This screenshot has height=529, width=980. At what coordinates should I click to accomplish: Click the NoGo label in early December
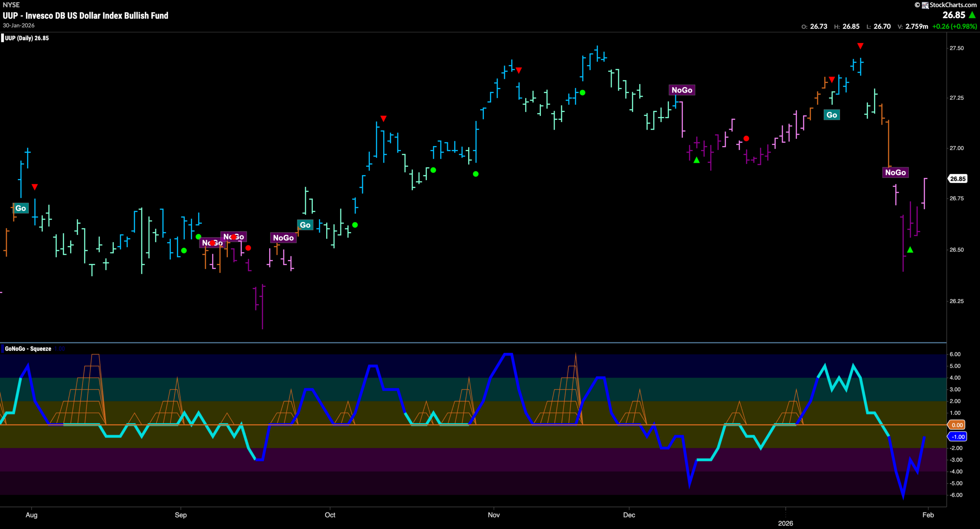tap(682, 90)
